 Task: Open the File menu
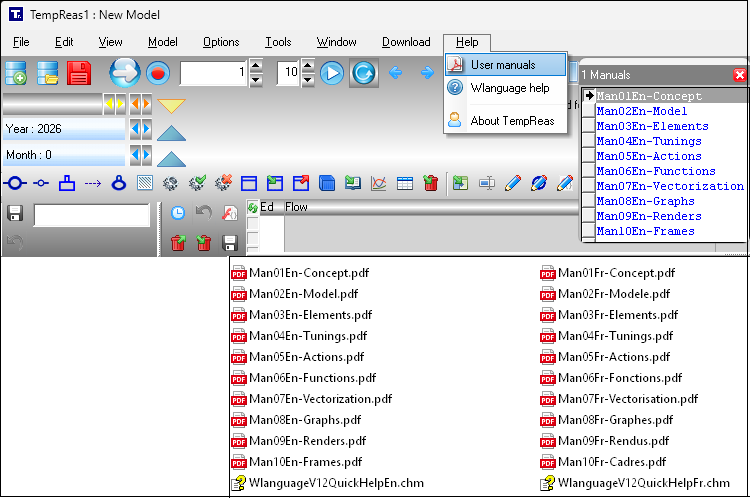click(x=21, y=42)
